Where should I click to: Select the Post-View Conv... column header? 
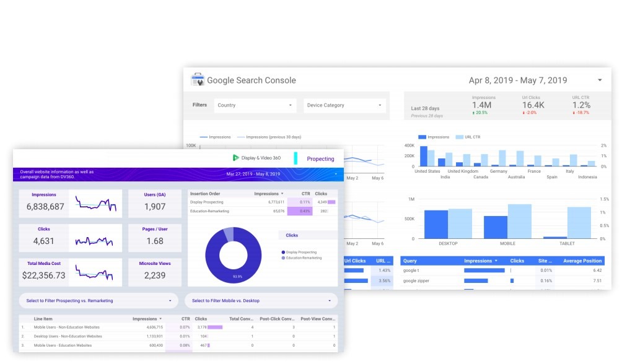point(318,319)
